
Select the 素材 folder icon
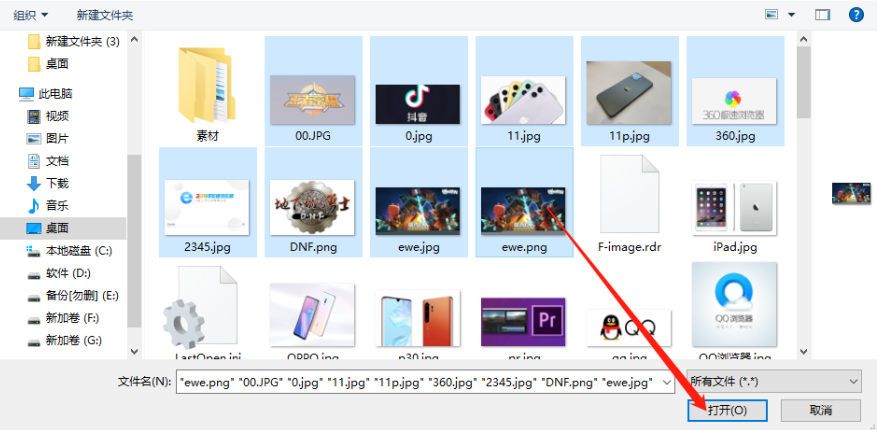[207, 92]
